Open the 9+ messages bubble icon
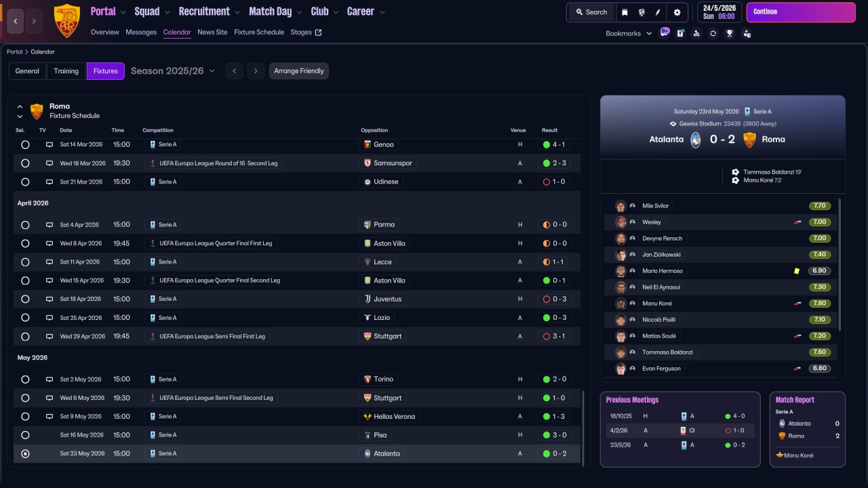This screenshot has height=488, width=868. point(665,33)
